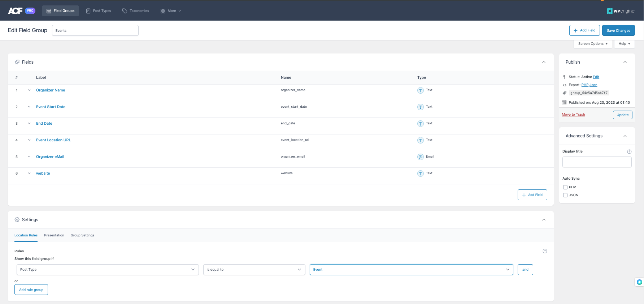Expand the Event Location URL field row
The height and width of the screenshot is (304, 644).
[29, 140]
